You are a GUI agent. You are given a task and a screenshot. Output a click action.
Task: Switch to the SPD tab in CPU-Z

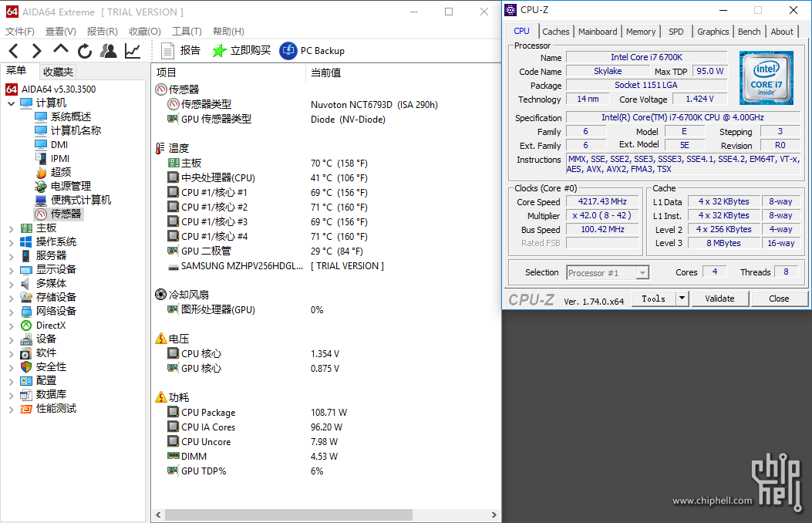click(x=676, y=32)
